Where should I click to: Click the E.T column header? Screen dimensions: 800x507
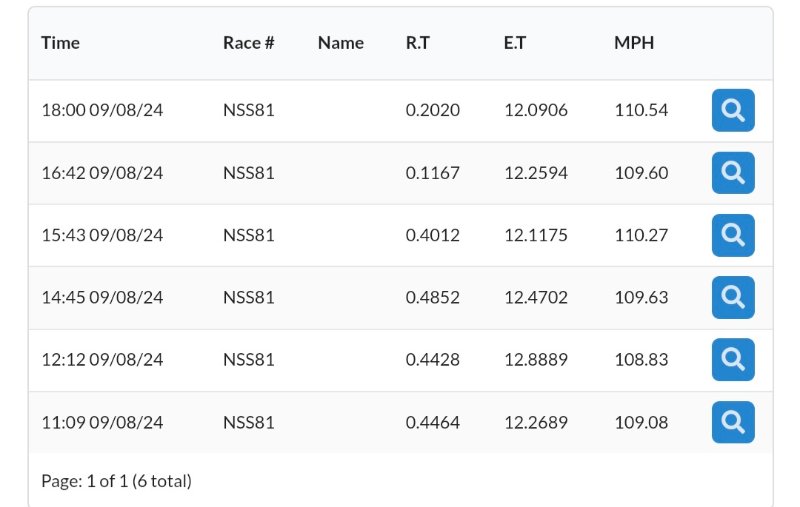[x=516, y=43]
